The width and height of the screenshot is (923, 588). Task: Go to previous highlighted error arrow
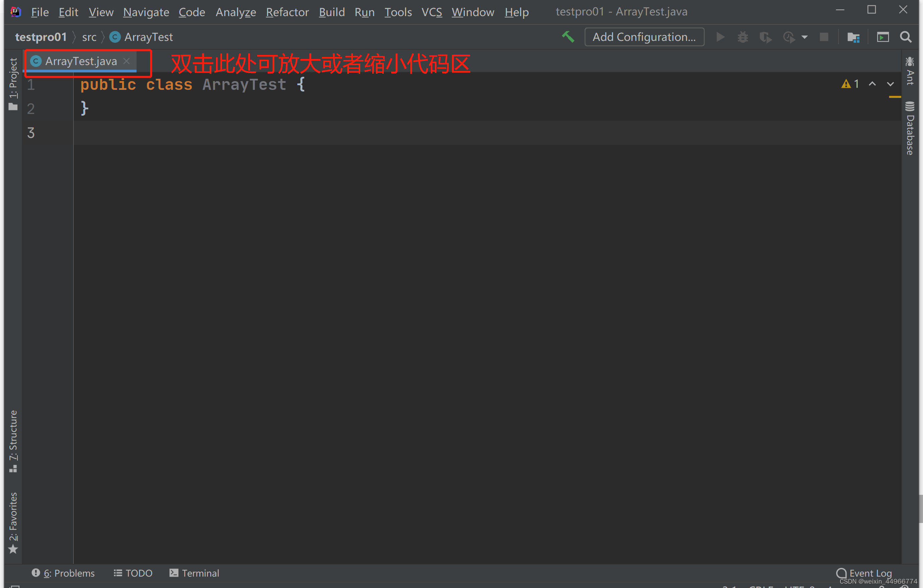[872, 84]
